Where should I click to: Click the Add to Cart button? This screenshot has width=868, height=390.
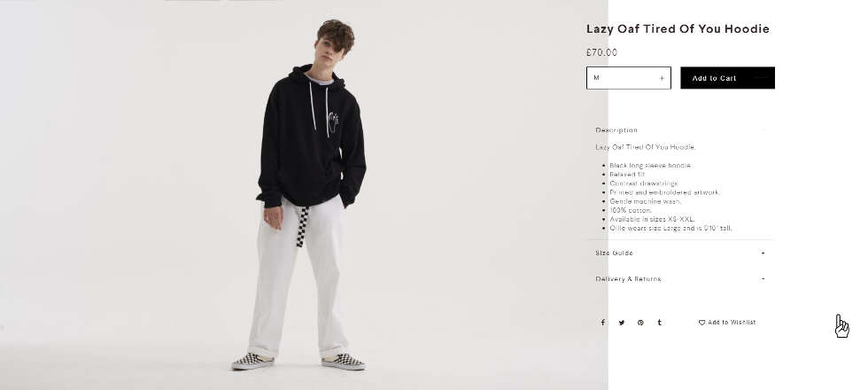(x=727, y=78)
